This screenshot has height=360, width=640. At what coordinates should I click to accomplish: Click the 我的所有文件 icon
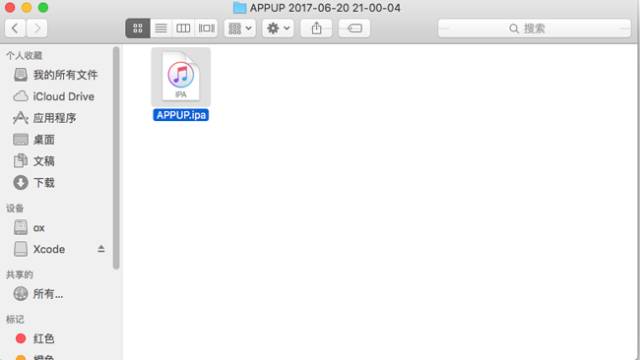pos(20,75)
